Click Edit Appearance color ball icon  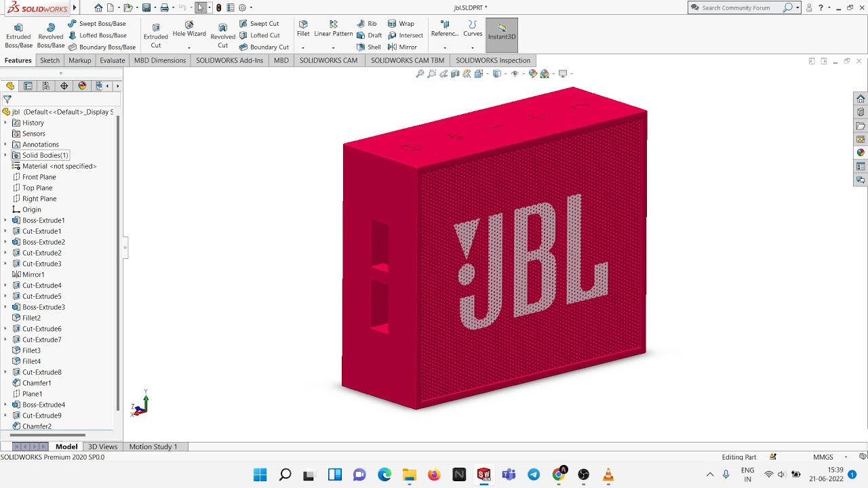pyautogui.click(x=533, y=74)
